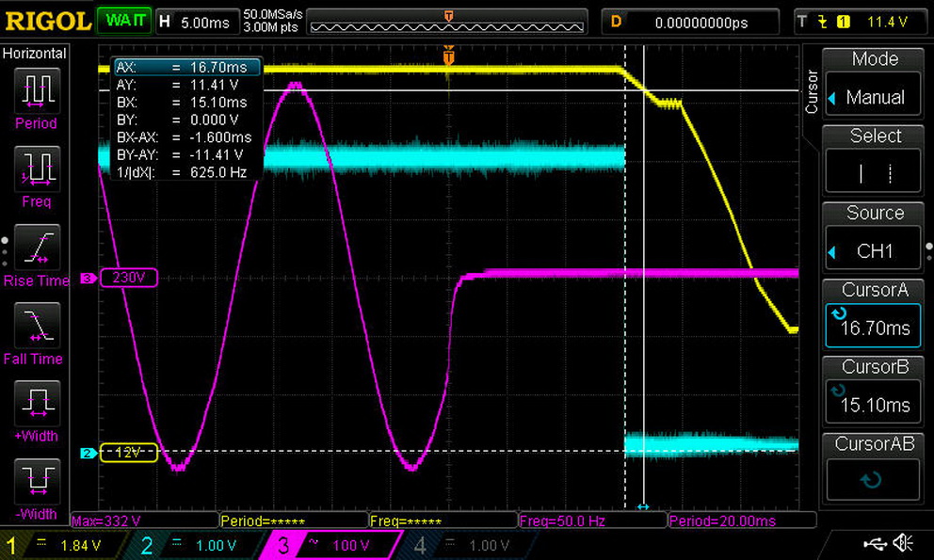This screenshot has height=560, width=934.
Task: Click the Period=20.00ms measurement
Action: click(742, 520)
